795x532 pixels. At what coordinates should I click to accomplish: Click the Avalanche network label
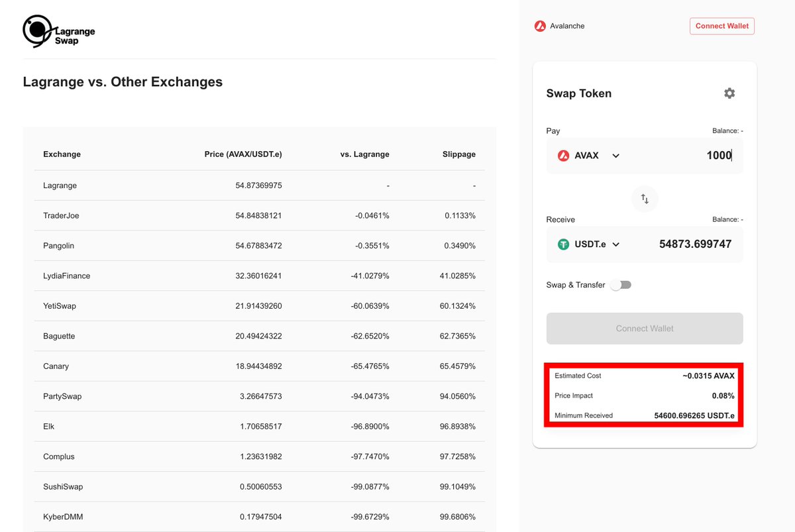click(567, 27)
